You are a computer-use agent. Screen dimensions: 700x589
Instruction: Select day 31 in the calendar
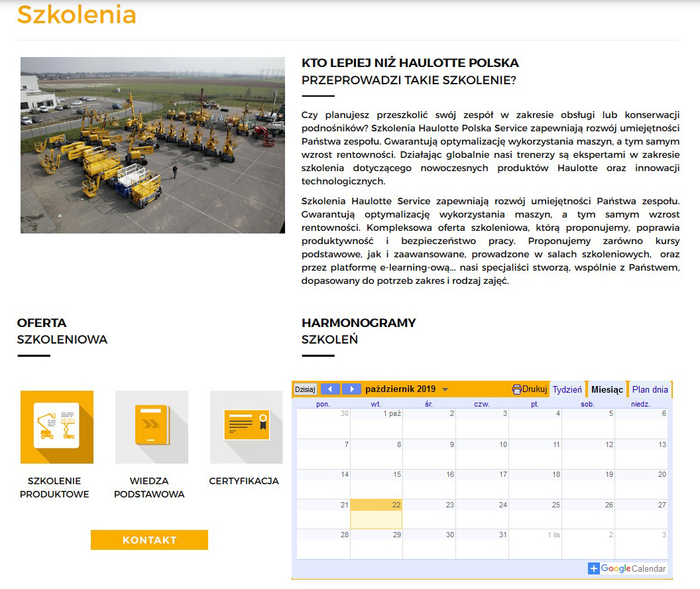point(482,544)
